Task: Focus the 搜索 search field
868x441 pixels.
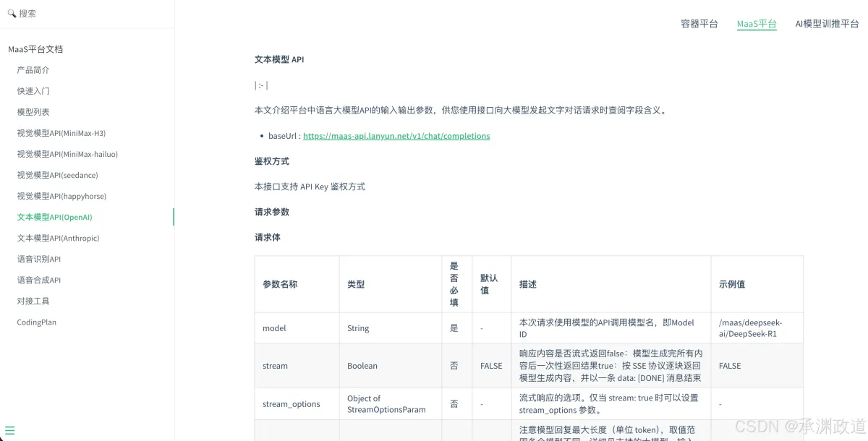Action: pos(87,14)
